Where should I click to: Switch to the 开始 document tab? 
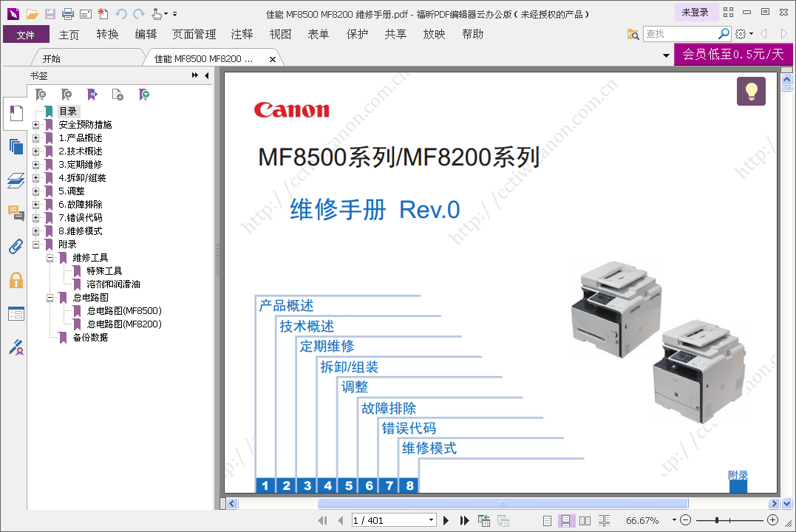coord(51,59)
